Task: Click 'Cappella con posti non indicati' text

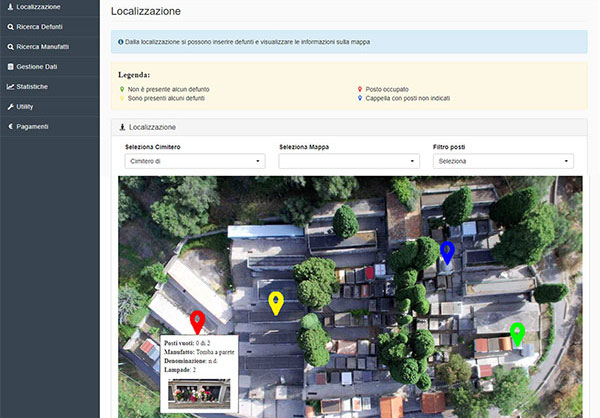Action: 408,98
